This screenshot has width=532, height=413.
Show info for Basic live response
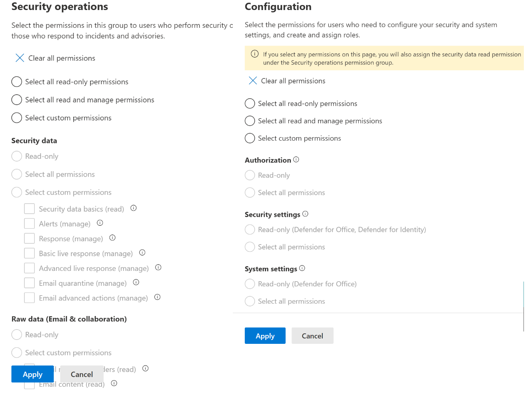pos(142,253)
